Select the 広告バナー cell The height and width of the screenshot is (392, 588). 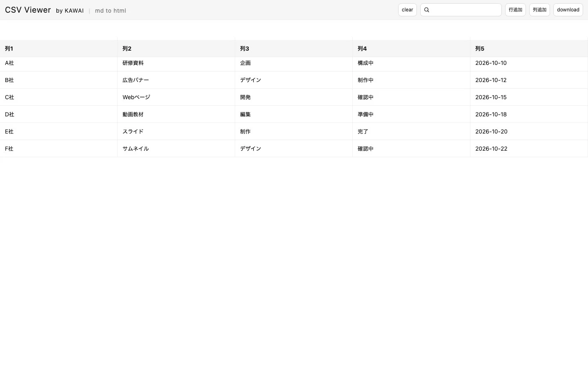coord(176,80)
